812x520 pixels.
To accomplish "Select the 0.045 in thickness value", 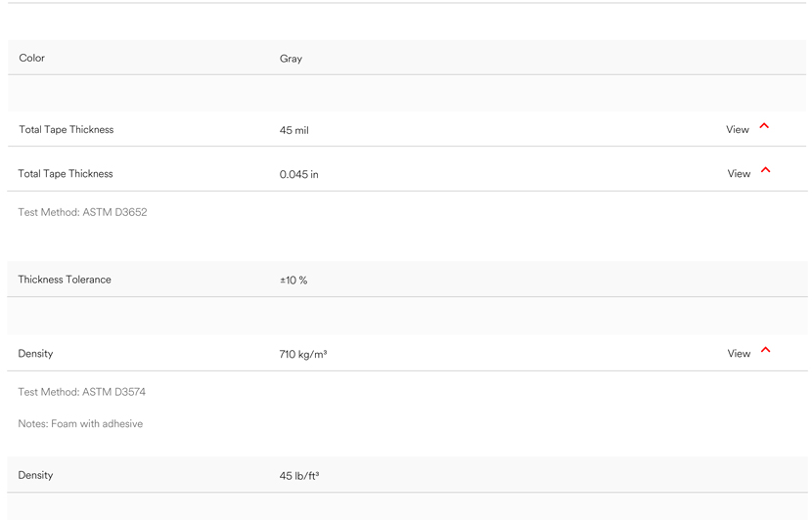I will tap(298, 174).
